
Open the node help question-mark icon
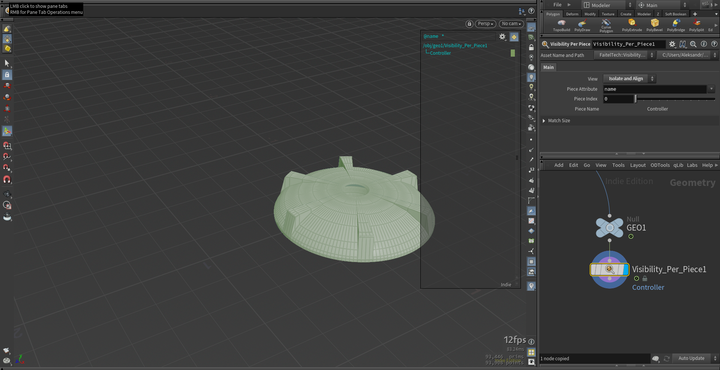714,44
